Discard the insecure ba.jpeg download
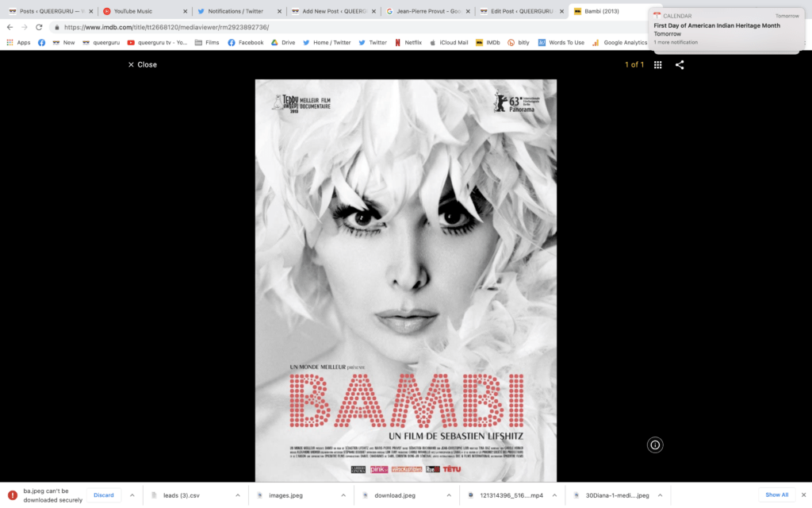This screenshot has height=508, width=812. 104,495
